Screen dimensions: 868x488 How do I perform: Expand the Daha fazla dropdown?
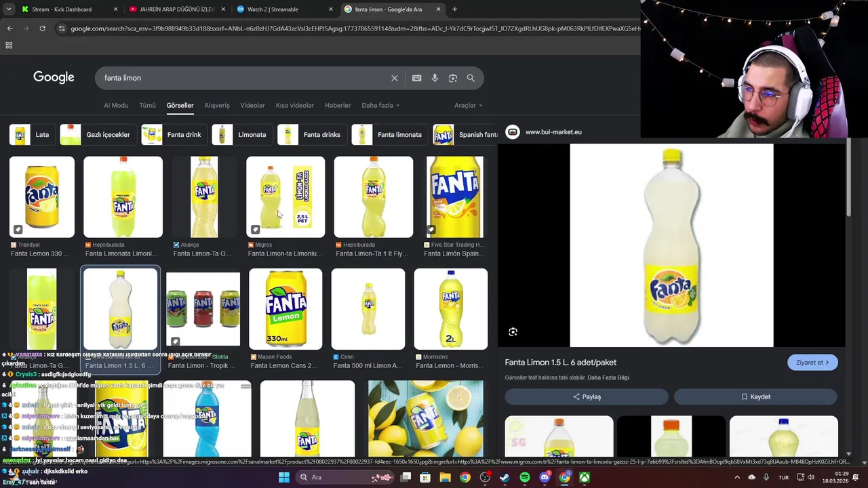380,106
